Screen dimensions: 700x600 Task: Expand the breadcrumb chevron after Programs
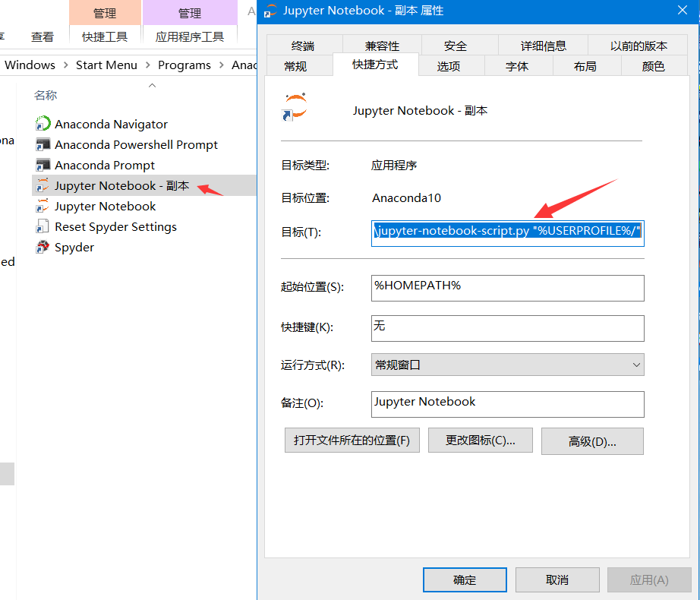222,65
